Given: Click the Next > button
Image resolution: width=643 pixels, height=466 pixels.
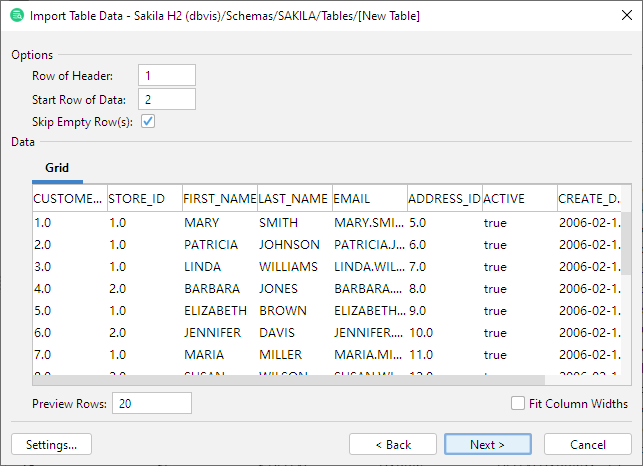Looking at the screenshot, I should [x=487, y=444].
